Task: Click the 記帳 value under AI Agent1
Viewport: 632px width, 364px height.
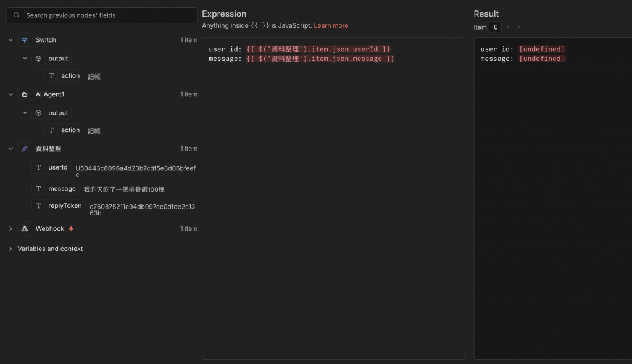Action: (94, 131)
